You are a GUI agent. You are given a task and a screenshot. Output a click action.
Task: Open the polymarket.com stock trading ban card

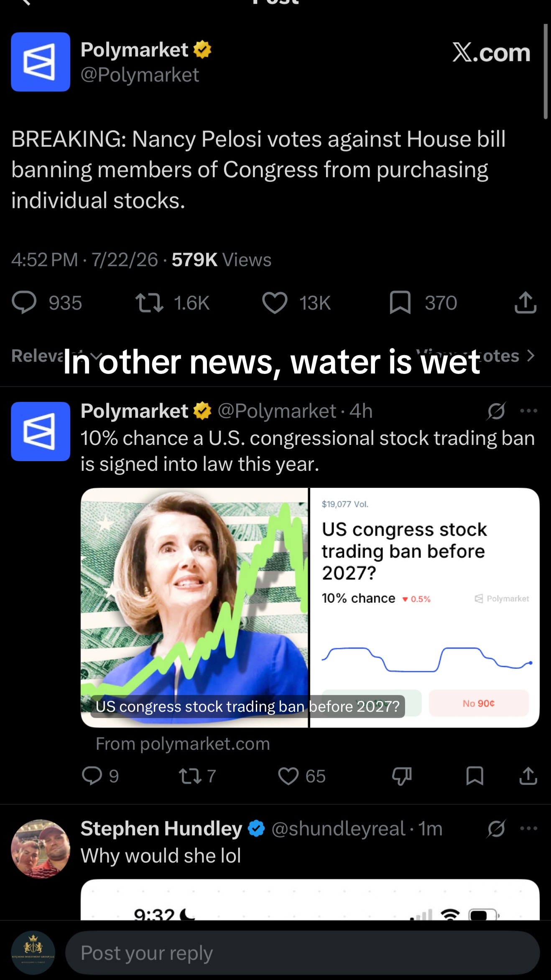coord(310,608)
